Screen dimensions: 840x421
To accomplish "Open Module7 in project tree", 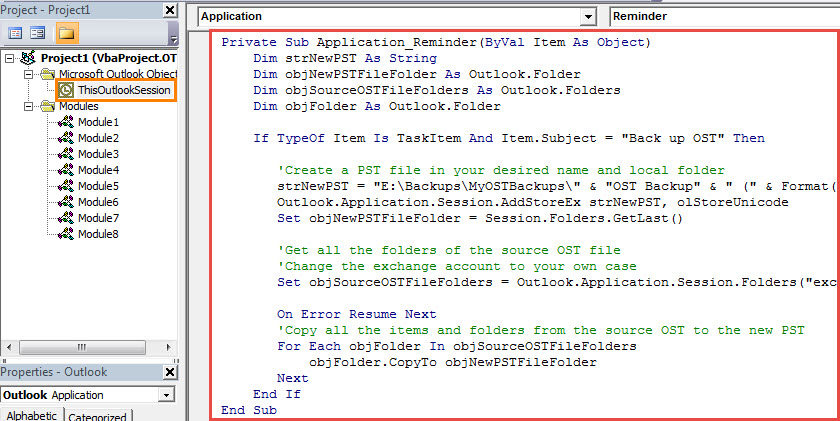I will click(x=98, y=218).
